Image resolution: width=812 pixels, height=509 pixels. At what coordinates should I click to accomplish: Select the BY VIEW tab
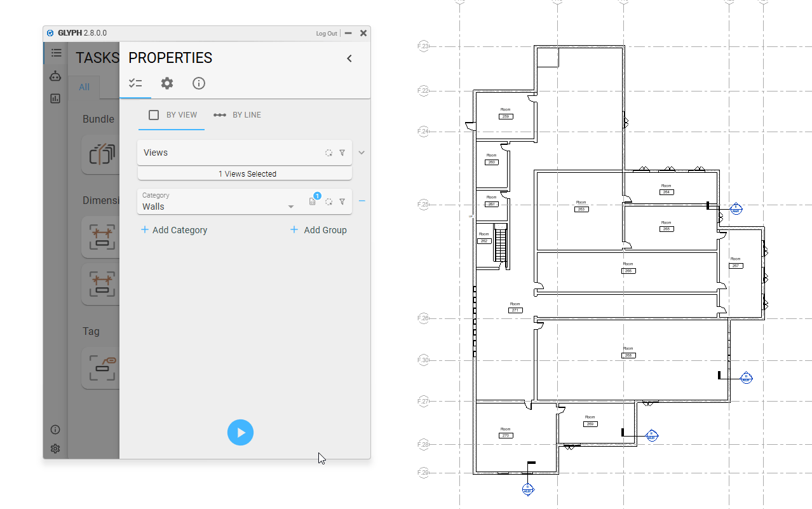172,115
